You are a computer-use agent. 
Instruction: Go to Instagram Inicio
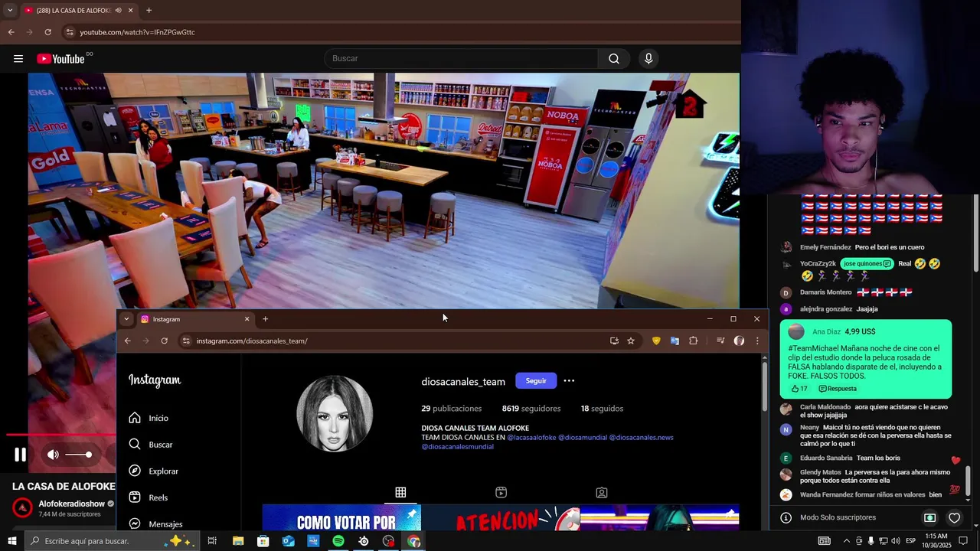149,418
